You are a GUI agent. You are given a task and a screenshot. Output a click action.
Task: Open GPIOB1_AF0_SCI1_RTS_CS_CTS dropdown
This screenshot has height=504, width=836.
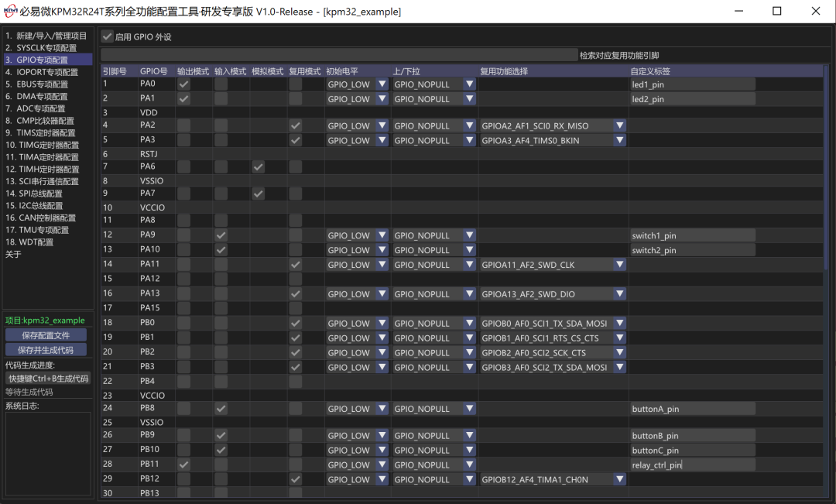pos(553,338)
